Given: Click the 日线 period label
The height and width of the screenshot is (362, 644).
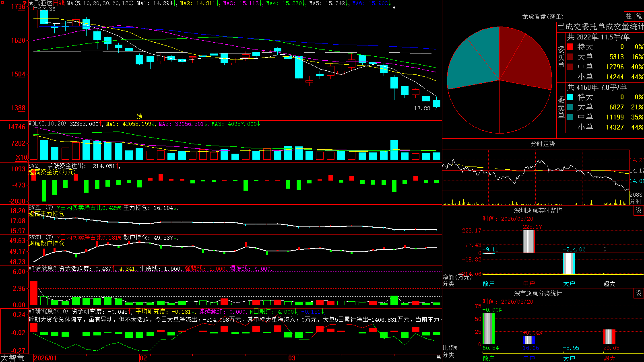Looking at the screenshot, I should pos(59,3).
